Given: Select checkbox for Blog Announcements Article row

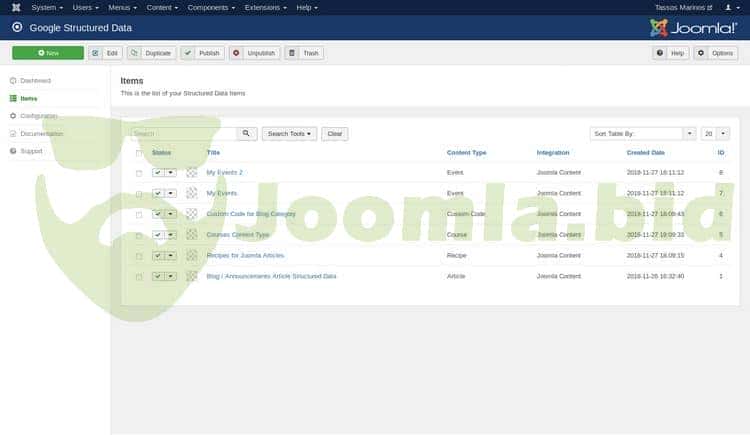Looking at the screenshot, I should 139,277.
